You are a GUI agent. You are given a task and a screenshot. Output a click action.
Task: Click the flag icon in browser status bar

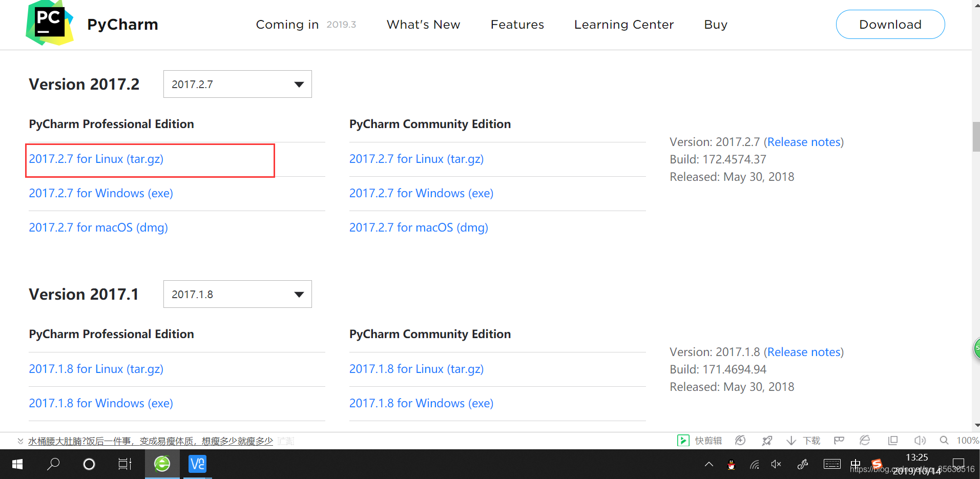point(839,441)
